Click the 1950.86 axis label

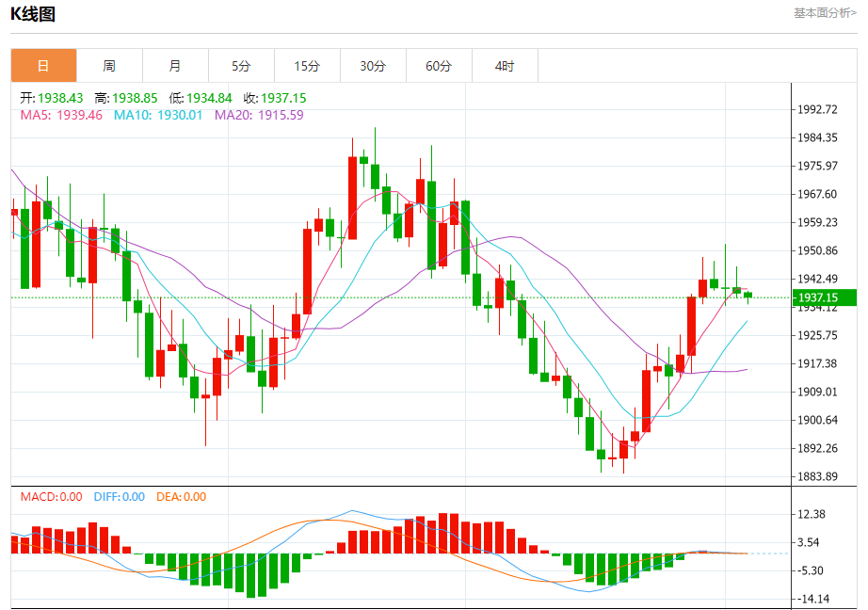click(x=817, y=250)
